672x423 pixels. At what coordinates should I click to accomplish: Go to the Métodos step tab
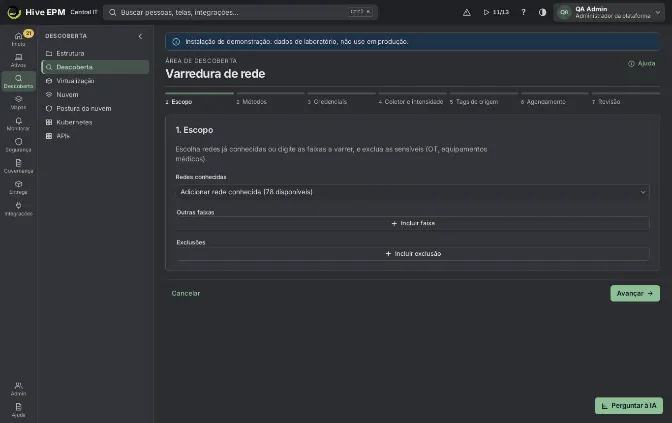[x=270, y=99]
